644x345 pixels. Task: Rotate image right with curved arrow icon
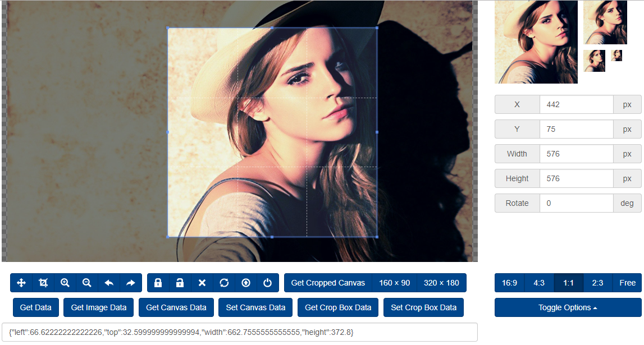pyautogui.click(x=131, y=283)
